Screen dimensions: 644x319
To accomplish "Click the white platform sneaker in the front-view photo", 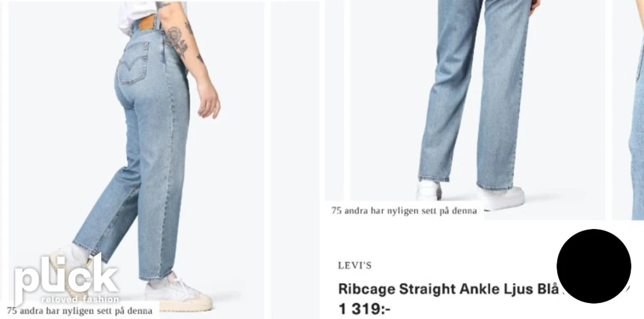I will (x=500, y=197).
